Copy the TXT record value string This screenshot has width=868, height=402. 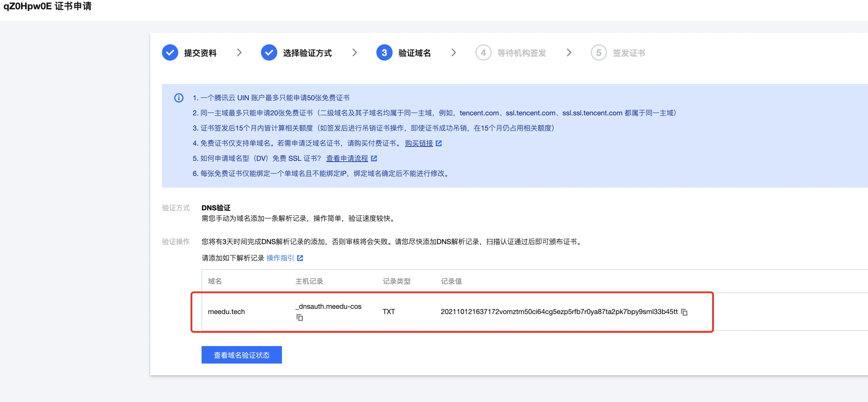coord(684,312)
